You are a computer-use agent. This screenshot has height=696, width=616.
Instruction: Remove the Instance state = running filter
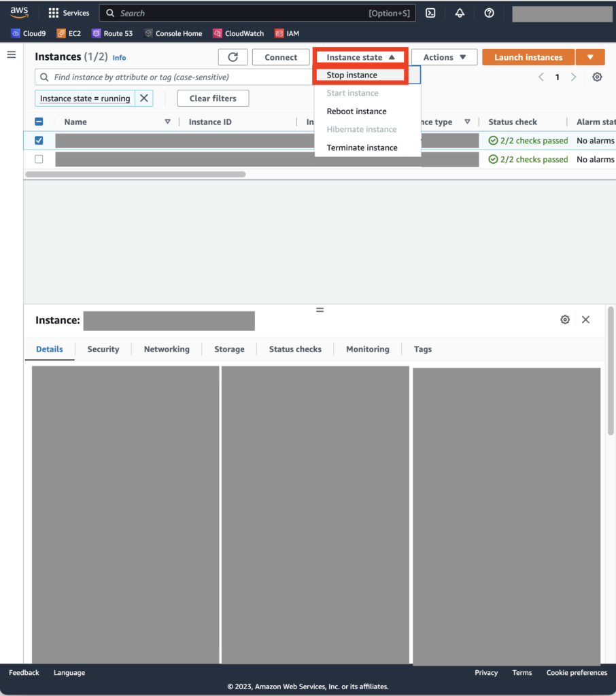pos(144,98)
